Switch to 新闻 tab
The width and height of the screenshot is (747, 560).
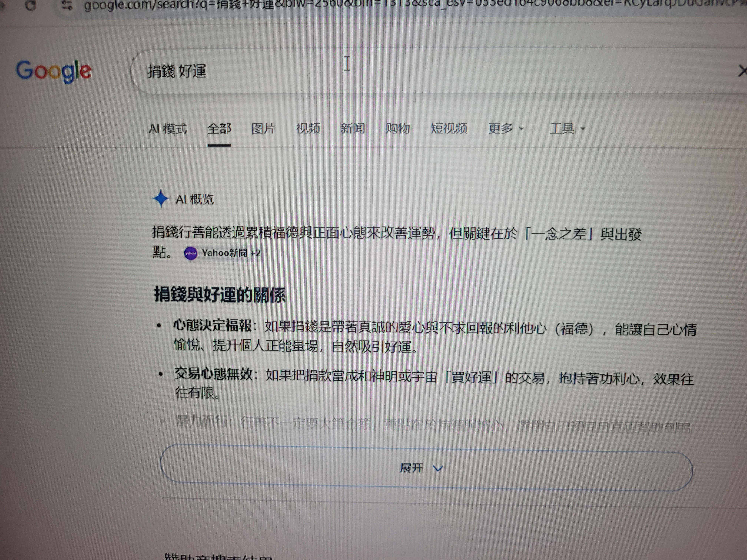pos(353,129)
